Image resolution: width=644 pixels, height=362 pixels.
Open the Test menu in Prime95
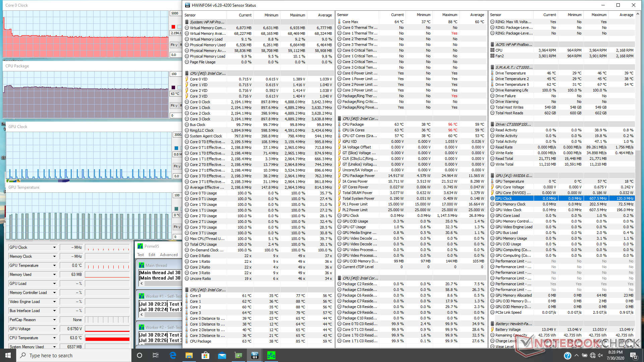141,255
